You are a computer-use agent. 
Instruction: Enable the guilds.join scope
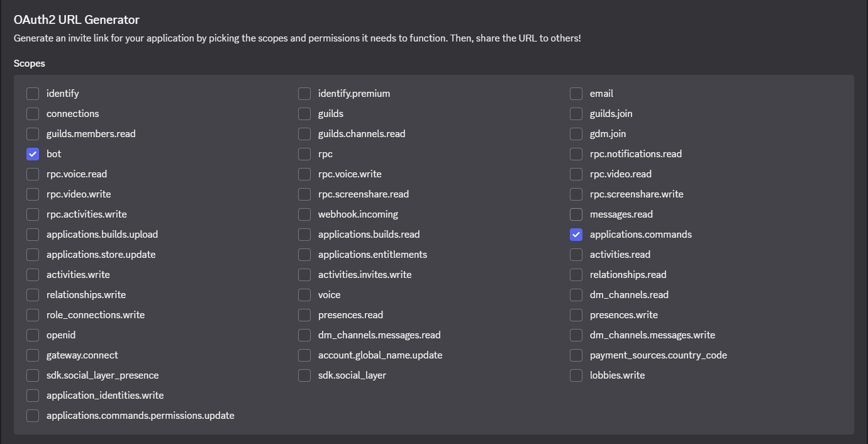point(576,114)
